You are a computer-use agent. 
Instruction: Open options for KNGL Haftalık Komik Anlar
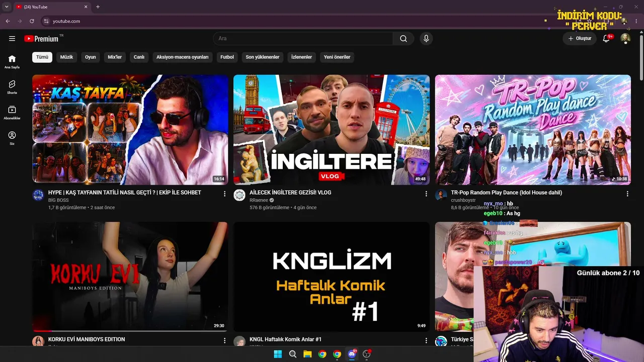click(x=426, y=340)
